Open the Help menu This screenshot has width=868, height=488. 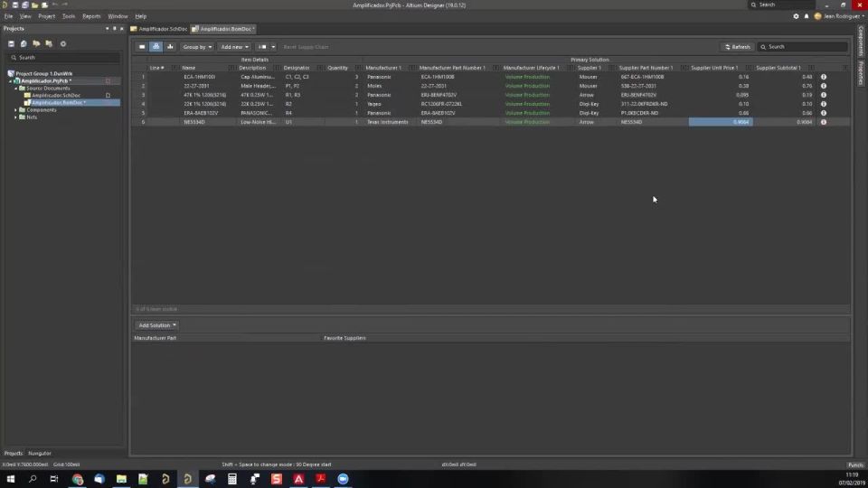141,16
